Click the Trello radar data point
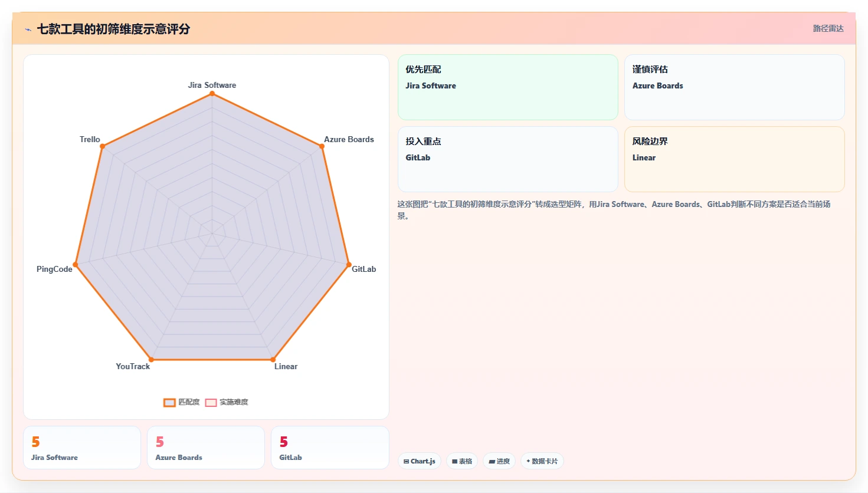 [102, 146]
